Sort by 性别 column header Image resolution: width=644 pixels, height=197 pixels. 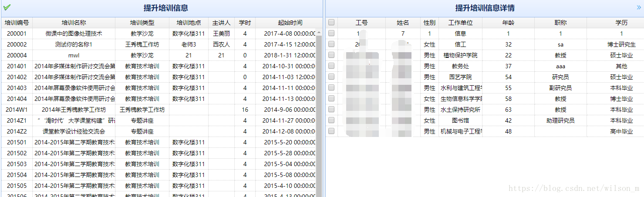pyautogui.click(x=429, y=23)
